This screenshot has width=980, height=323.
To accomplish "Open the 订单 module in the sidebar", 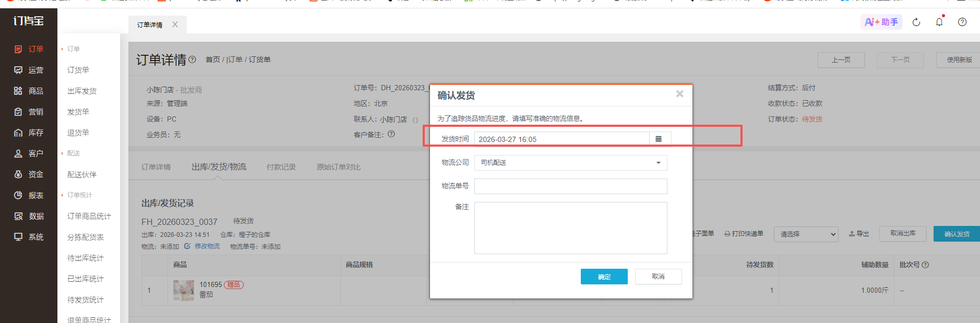I will pyautogui.click(x=29, y=49).
